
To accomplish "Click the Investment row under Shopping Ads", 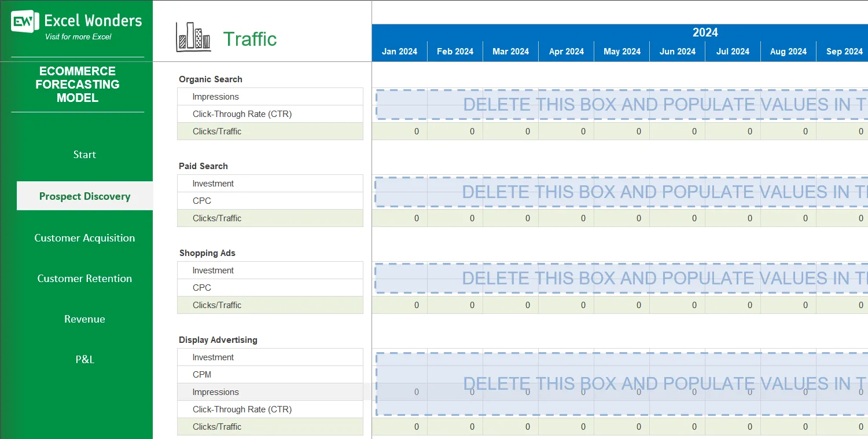I will (x=270, y=270).
